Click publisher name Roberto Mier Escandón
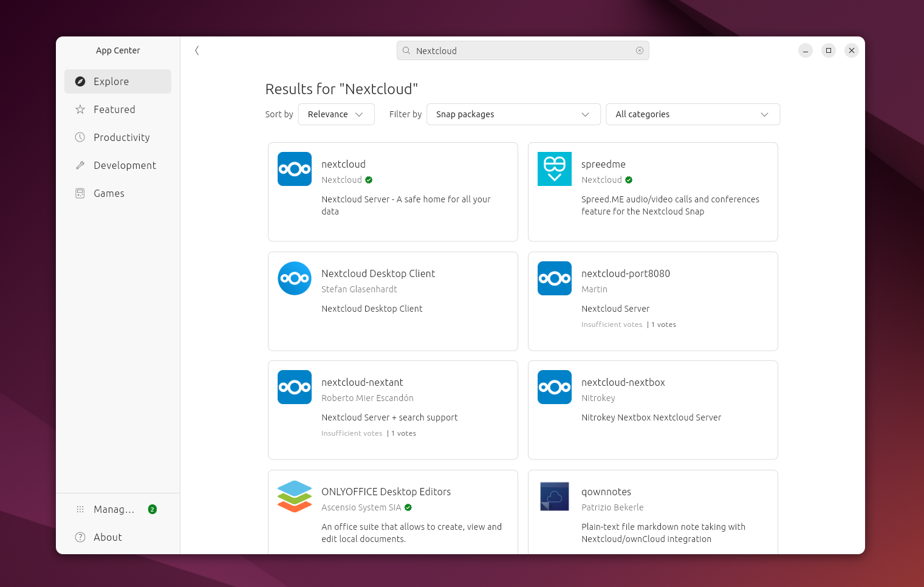 368,398
